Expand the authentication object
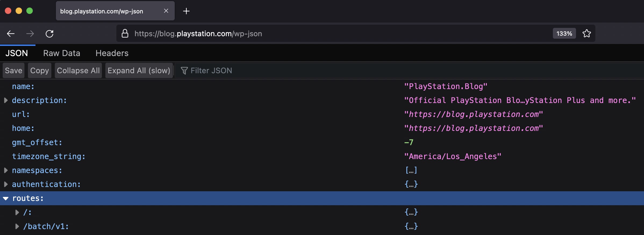 pyautogui.click(x=6, y=184)
